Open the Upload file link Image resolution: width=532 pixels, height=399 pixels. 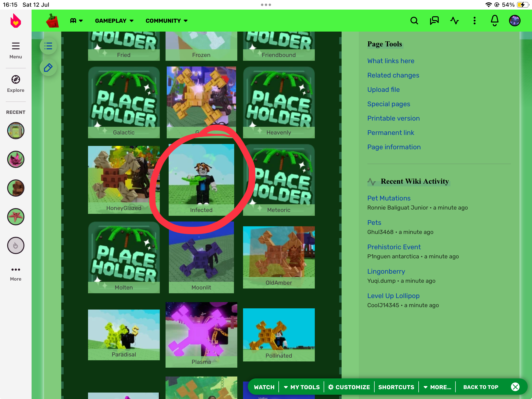point(383,89)
